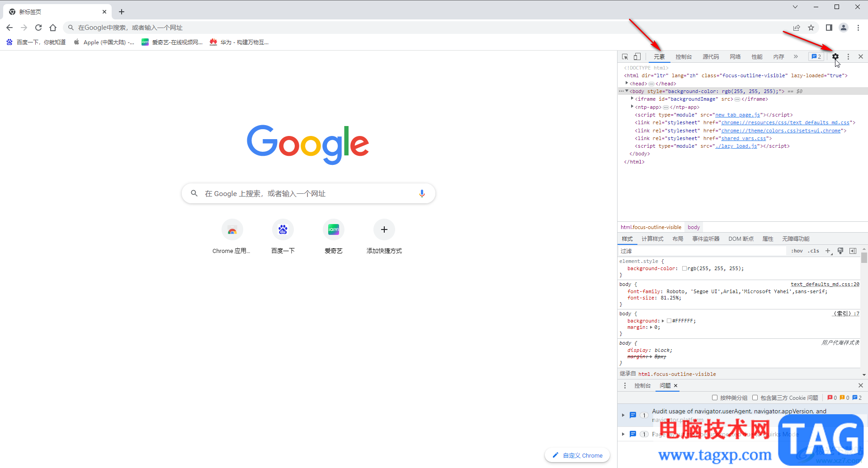Open a new tab with plus
868x468 pixels.
click(x=122, y=12)
